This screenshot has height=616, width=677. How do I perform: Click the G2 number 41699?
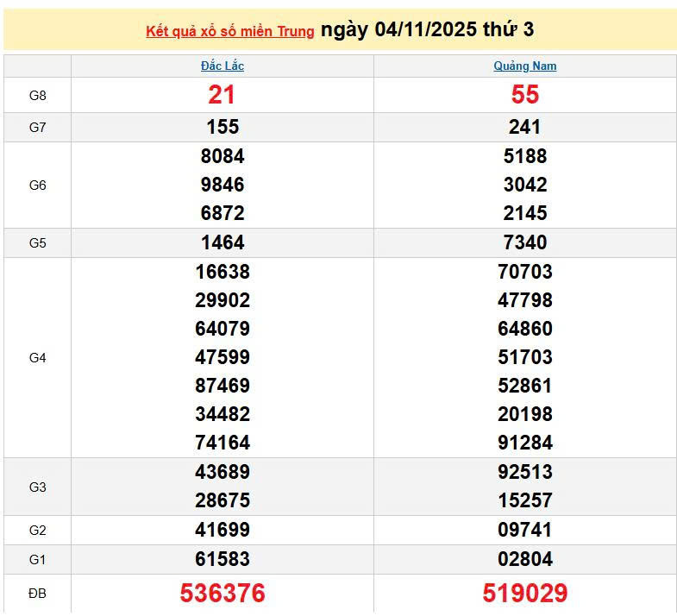point(222,530)
